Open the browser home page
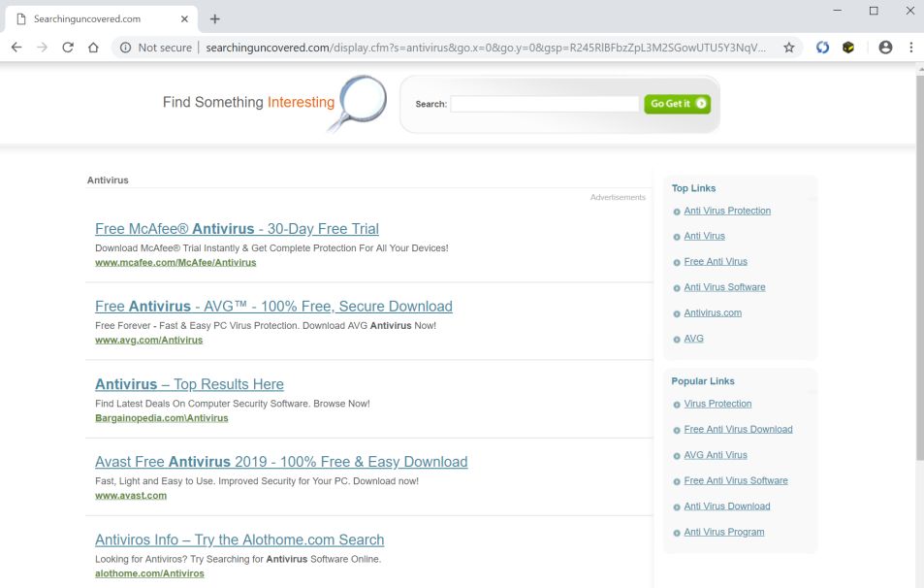Screen dimensions: 924x588 click(93, 48)
